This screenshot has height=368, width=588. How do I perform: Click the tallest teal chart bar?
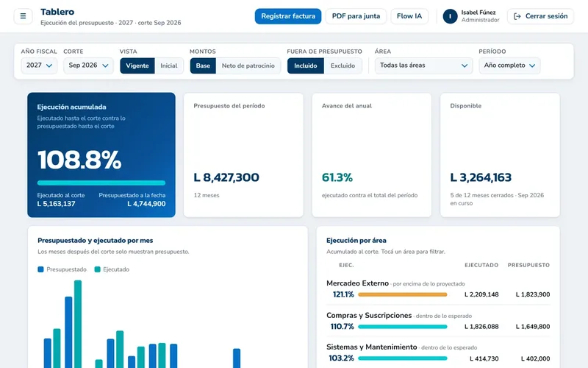tap(78, 324)
